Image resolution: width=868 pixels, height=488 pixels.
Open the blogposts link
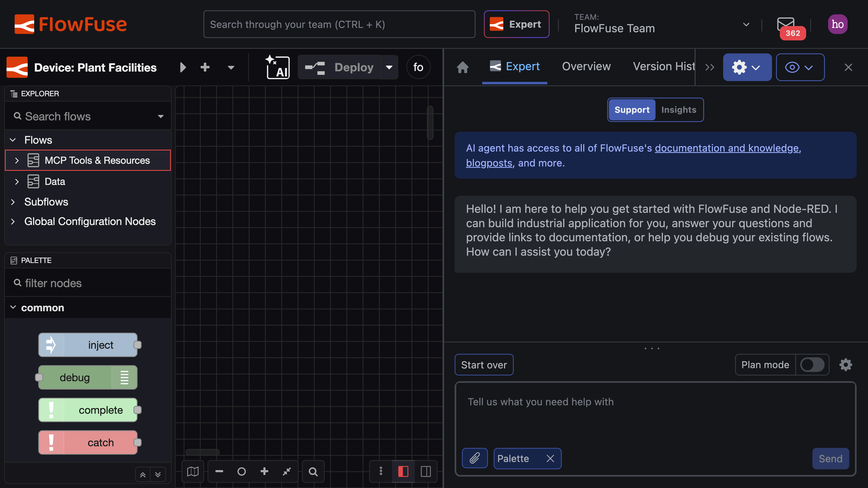489,163
